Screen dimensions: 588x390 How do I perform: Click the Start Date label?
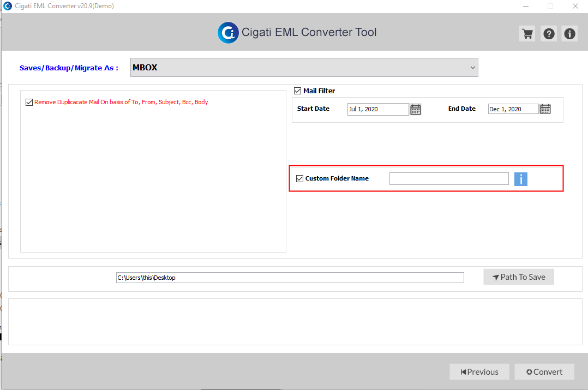313,109
